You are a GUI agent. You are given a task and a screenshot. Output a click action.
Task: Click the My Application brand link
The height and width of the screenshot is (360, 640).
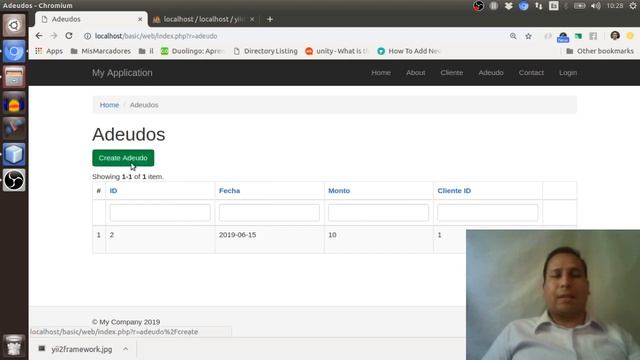[x=122, y=73]
